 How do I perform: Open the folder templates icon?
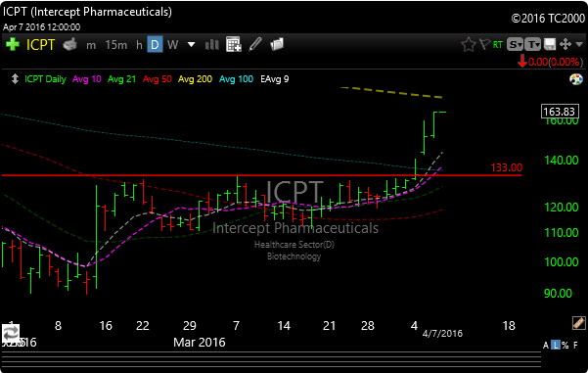pos(277,44)
